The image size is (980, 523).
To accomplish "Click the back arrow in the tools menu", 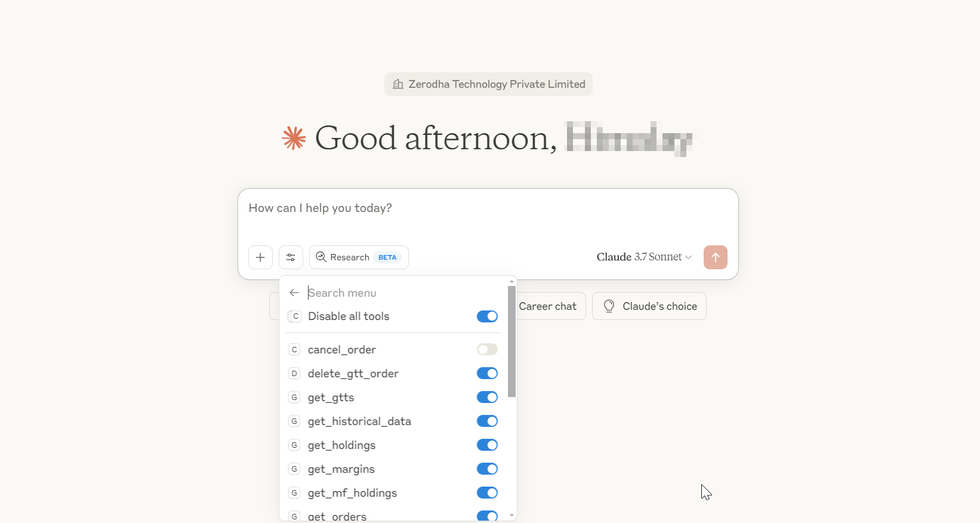I will click(x=294, y=293).
